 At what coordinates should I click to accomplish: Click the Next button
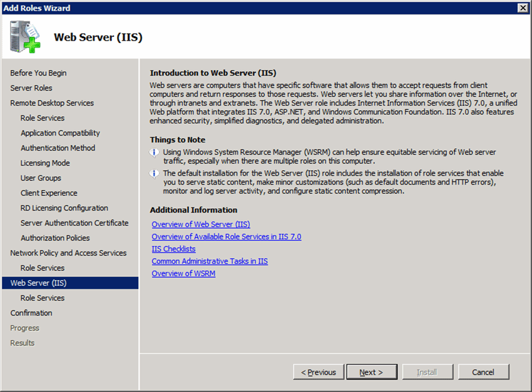click(x=372, y=372)
